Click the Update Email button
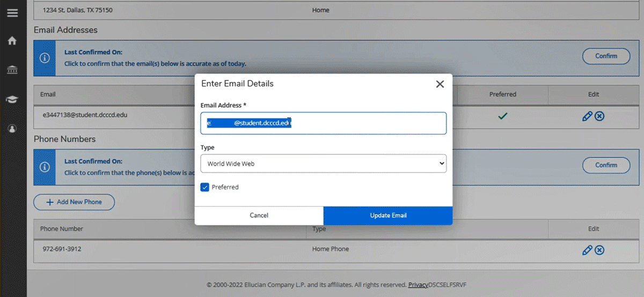The height and width of the screenshot is (297, 644). [388, 216]
